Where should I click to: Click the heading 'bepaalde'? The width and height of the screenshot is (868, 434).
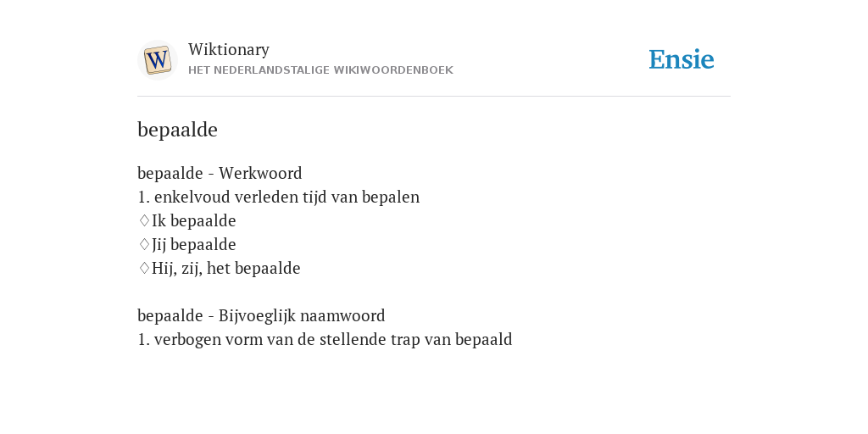click(x=177, y=130)
